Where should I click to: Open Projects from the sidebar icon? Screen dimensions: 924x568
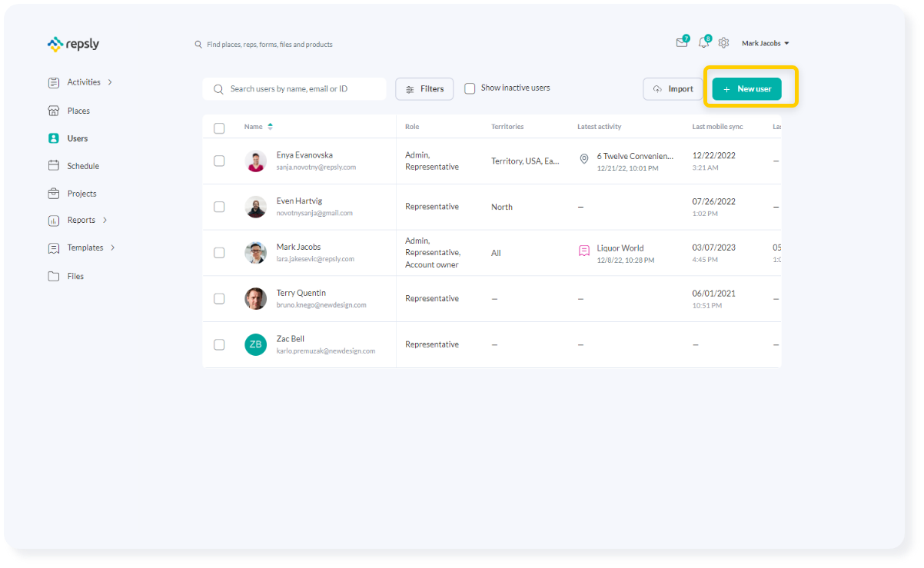(53, 193)
